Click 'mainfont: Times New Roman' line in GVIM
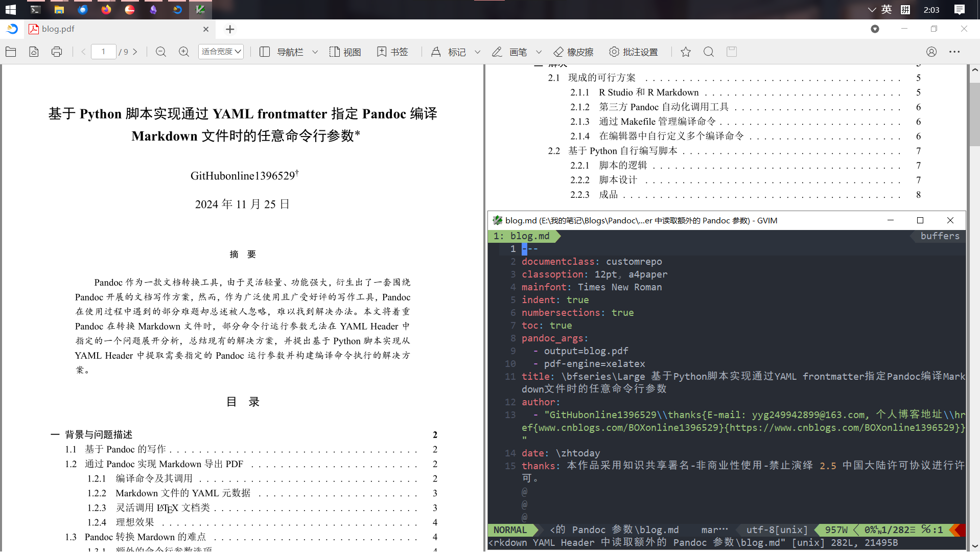Viewport: 980px width, 552px height. 592,287
